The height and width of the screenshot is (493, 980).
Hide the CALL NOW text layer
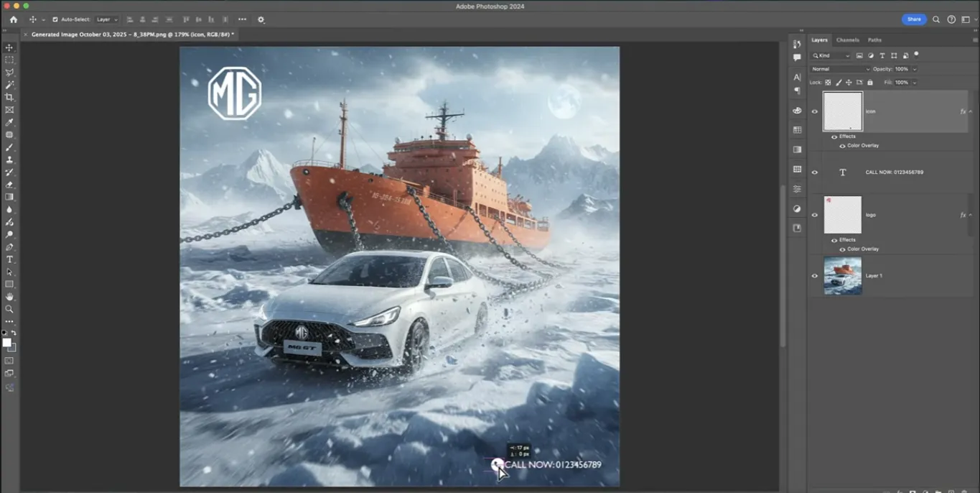pyautogui.click(x=814, y=172)
